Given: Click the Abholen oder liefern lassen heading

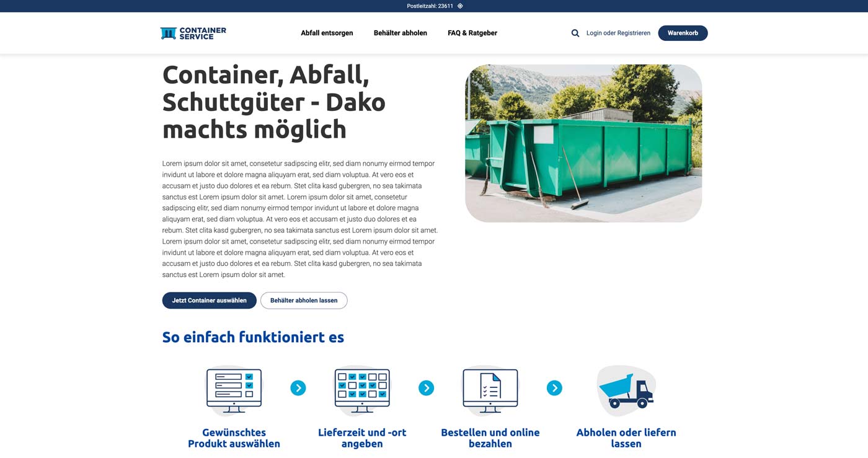Looking at the screenshot, I should (626, 438).
